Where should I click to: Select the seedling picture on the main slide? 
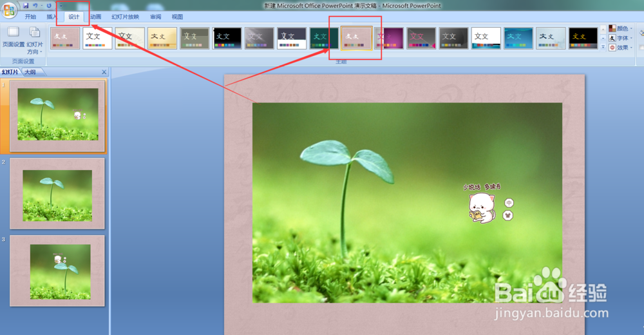407,203
